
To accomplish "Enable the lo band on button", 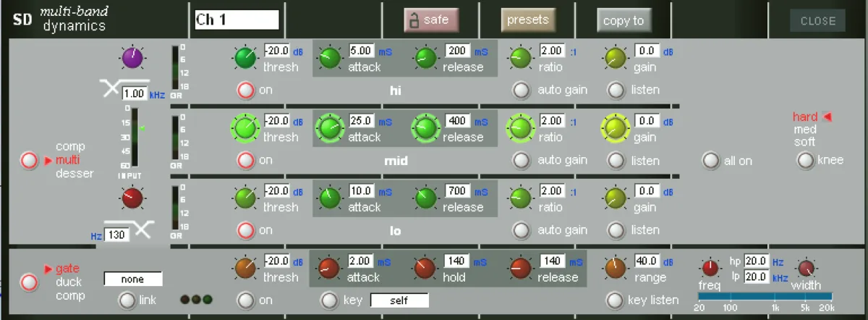I will (247, 230).
